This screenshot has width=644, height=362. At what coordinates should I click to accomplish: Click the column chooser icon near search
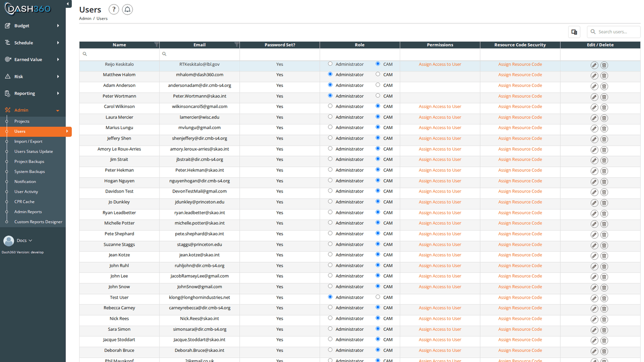pyautogui.click(x=574, y=32)
